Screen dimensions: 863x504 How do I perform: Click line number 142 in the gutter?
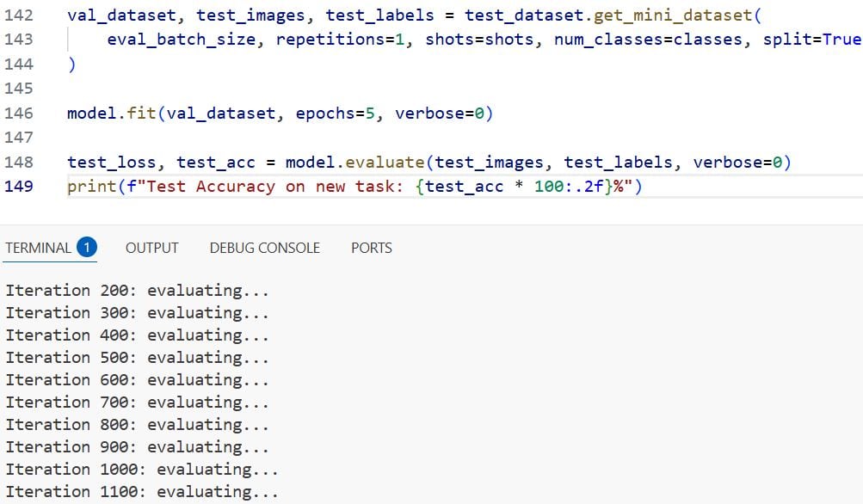point(26,14)
